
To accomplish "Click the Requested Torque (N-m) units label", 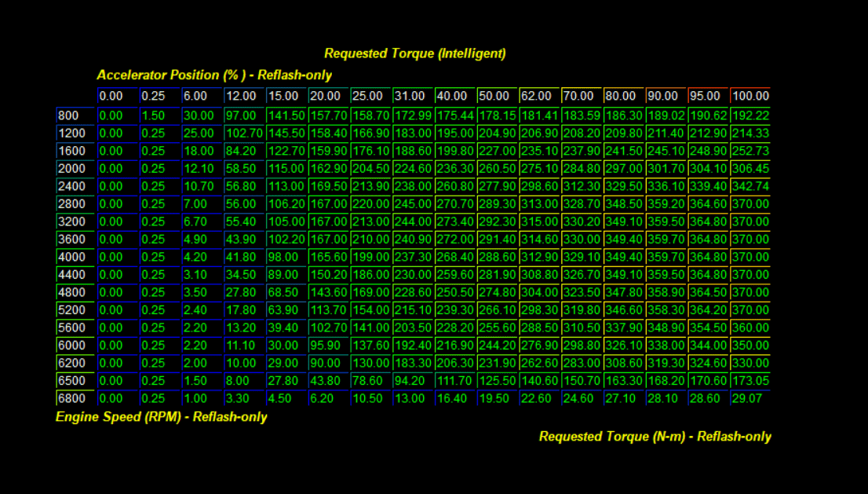I will click(x=655, y=437).
